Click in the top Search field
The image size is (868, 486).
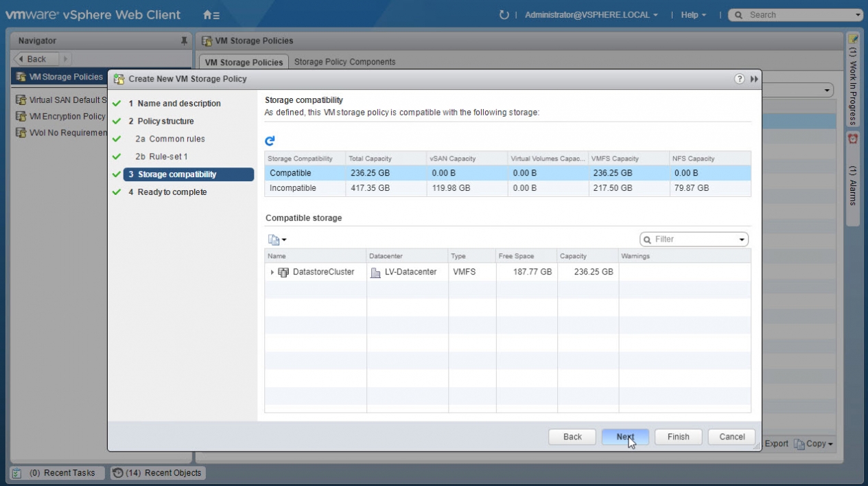click(799, 14)
